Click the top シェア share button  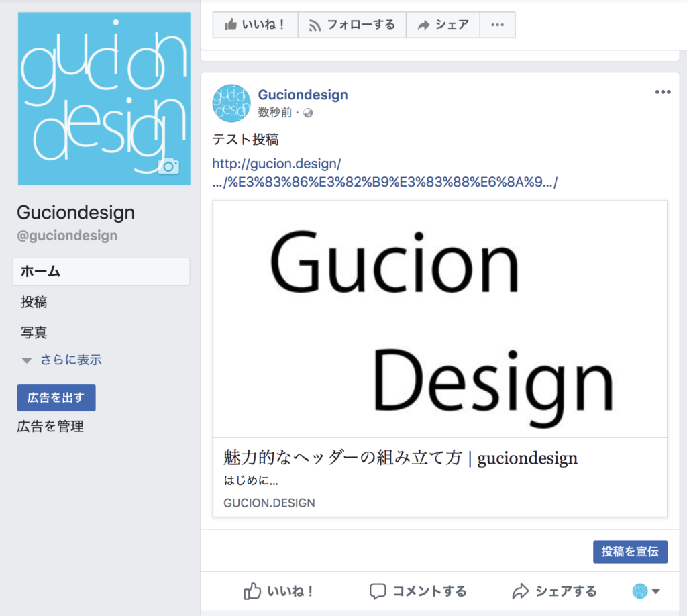pos(442,25)
